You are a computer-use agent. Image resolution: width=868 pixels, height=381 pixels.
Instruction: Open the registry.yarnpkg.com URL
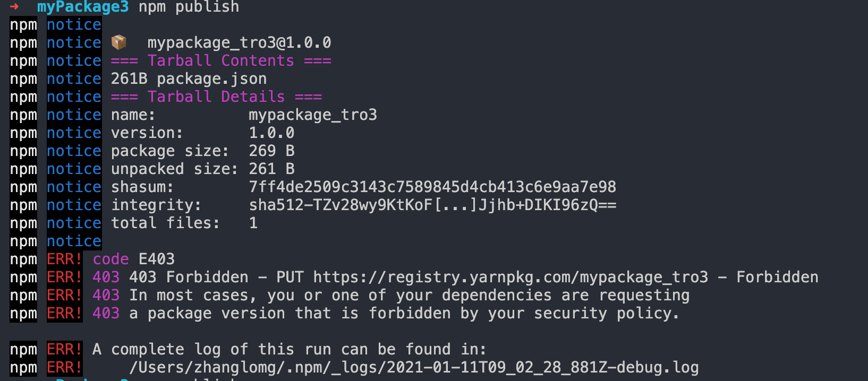[x=510, y=277]
